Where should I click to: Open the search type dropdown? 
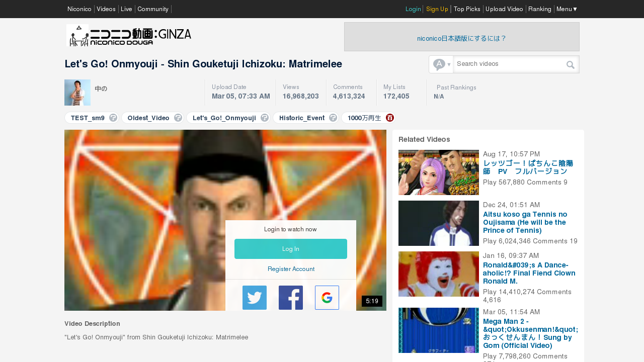[441, 64]
